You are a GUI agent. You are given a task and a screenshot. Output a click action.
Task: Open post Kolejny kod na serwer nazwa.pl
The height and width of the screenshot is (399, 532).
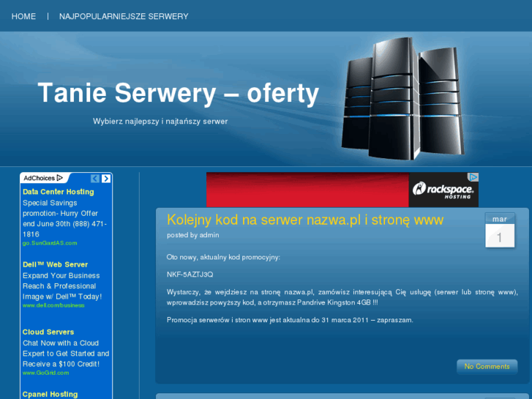305,220
